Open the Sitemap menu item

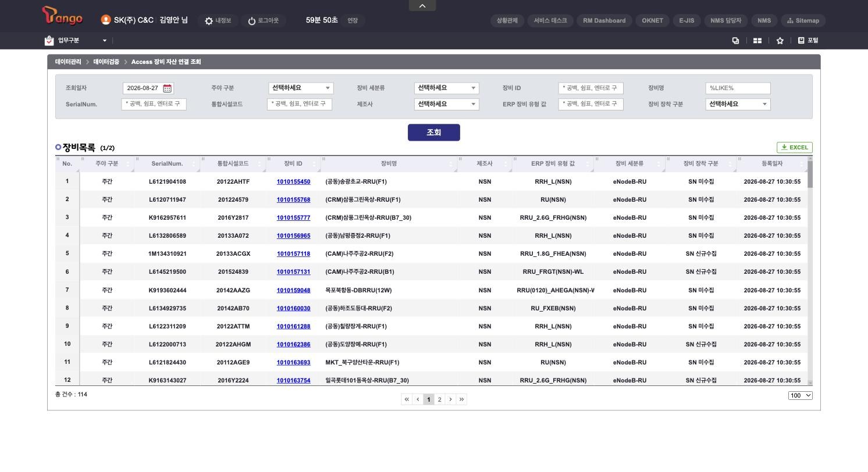pyautogui.click(x=803, y=20)
